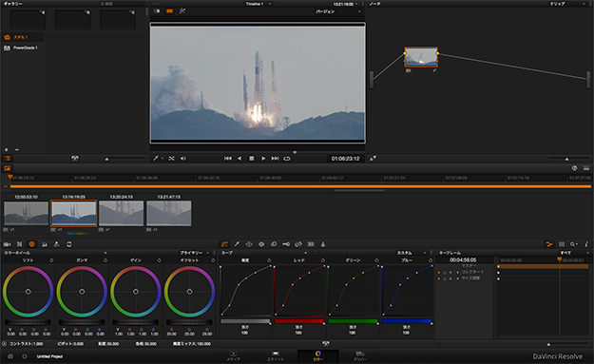Select the Color Wheels palette icon
Image resolution: width=594 pixels, height=364 pixels.
point(31,244)
